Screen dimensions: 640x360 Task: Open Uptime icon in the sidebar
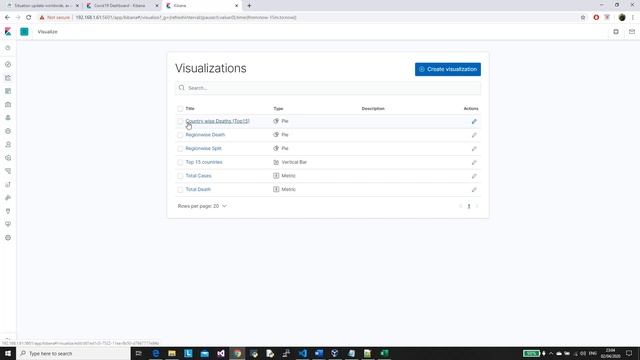click(8, 184)
